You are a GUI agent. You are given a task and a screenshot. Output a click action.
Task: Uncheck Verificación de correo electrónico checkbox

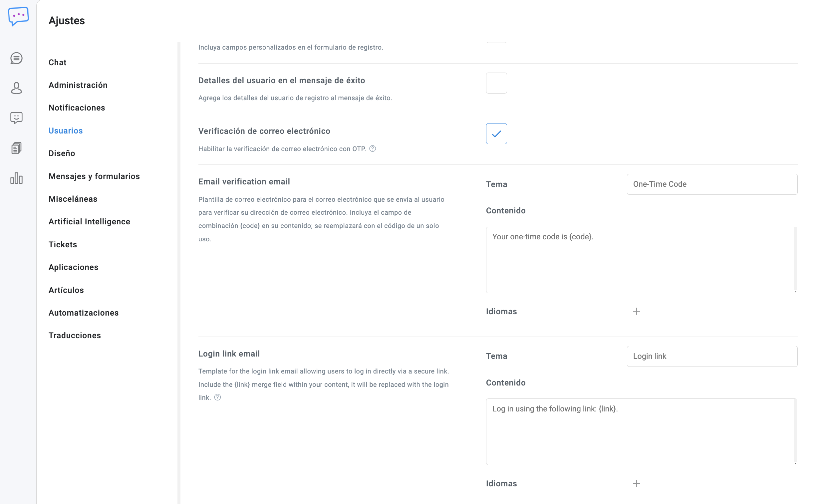point(496,133)
